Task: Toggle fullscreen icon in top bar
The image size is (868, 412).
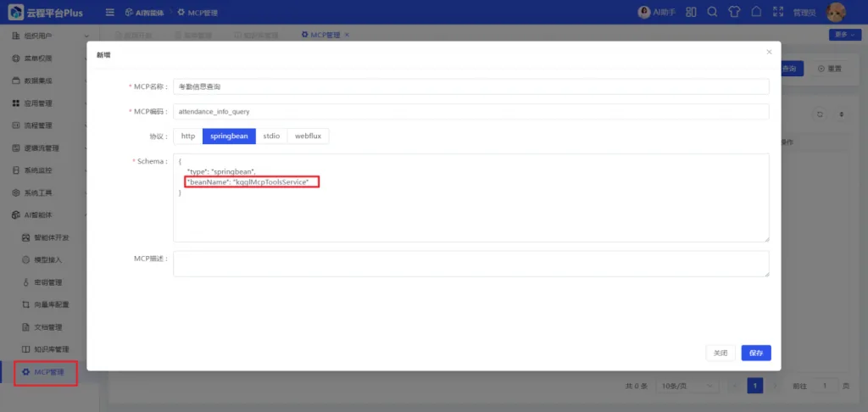Action: coord(778,12)
